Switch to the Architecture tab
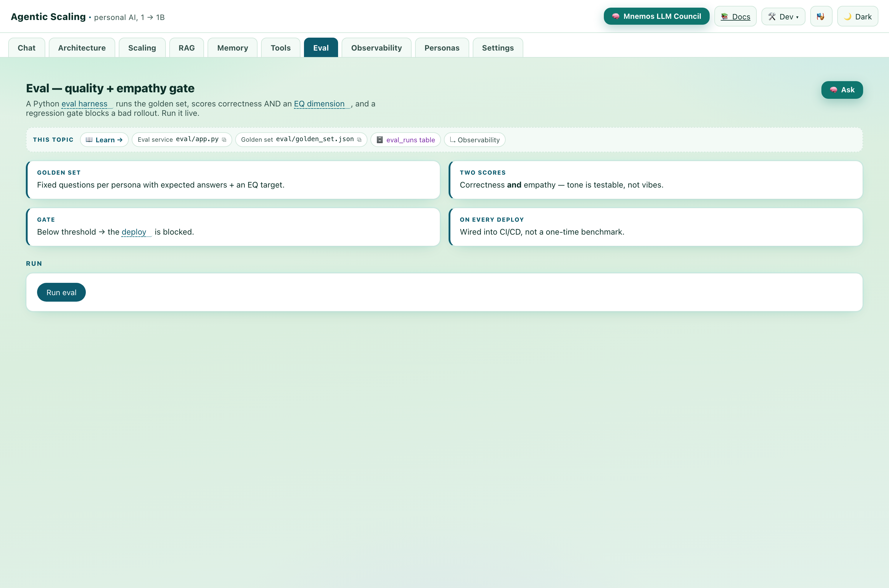889x588 pixels. click(82, 48)
